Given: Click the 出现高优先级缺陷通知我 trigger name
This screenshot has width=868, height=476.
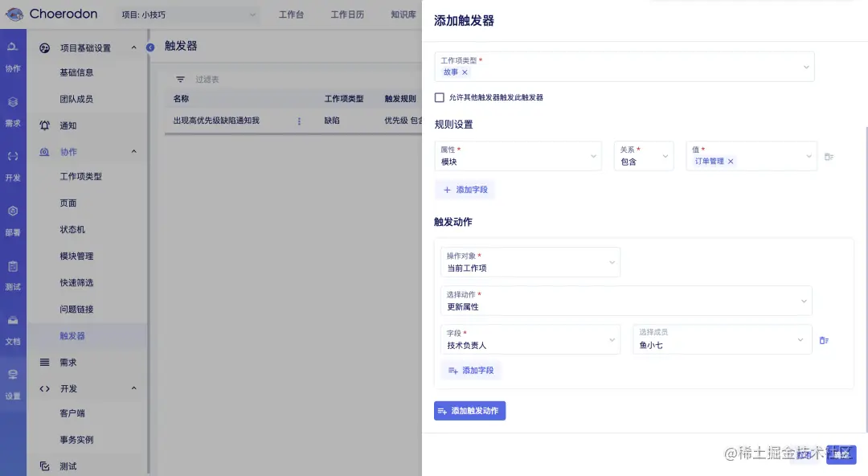Looking at the screenshot, I should (x=216, y=121).
